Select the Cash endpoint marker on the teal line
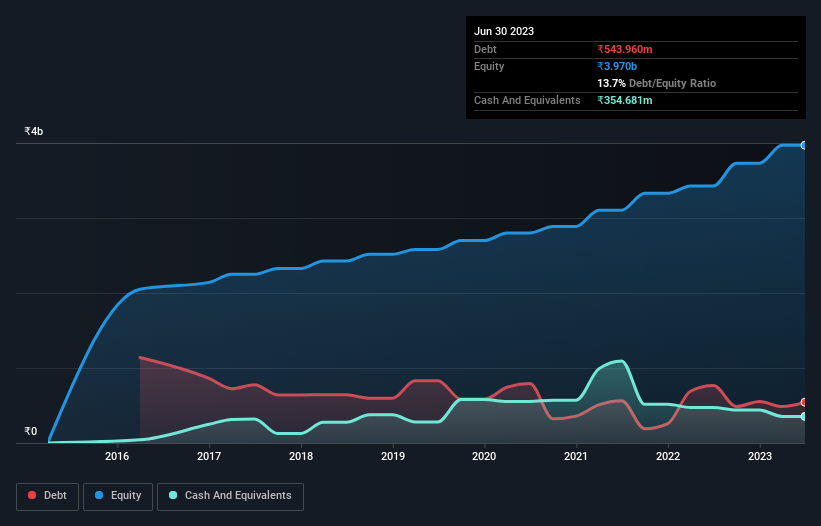Screen dimensions: 821x526 pos(804,417)
